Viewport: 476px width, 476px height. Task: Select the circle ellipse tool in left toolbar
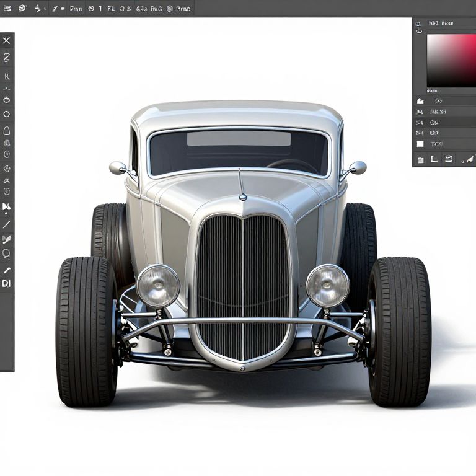(x=7, y=114)
